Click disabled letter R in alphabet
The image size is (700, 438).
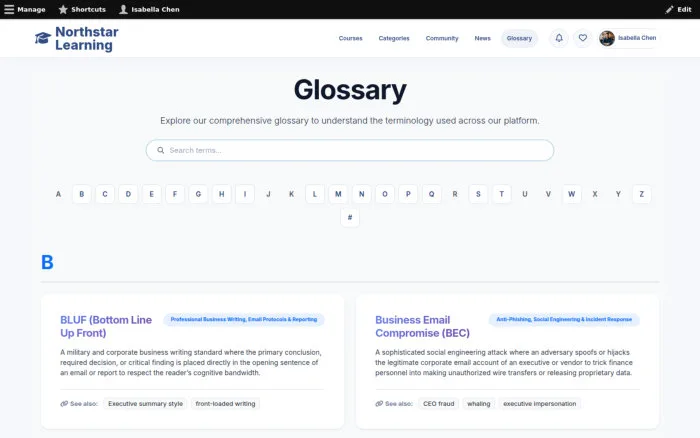455,194
